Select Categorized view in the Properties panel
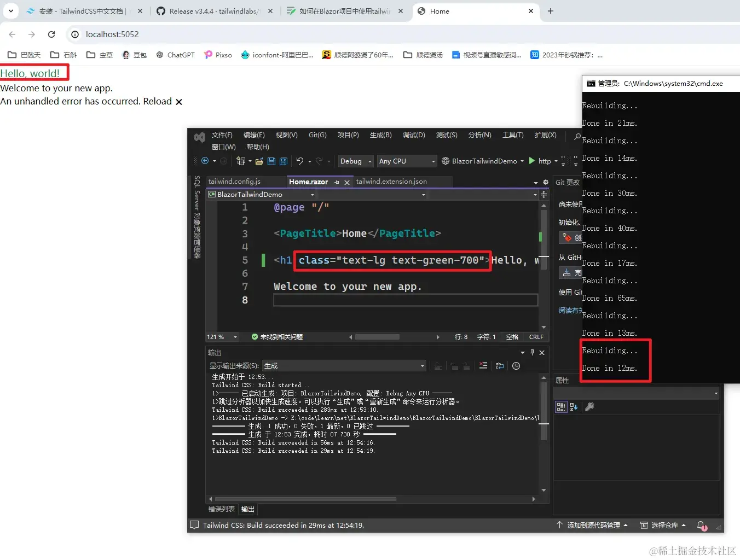 coord(560,406)
